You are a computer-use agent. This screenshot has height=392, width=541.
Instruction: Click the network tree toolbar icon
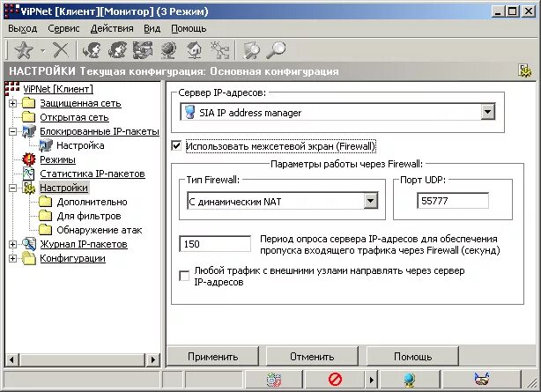click(x=219, y=50)
